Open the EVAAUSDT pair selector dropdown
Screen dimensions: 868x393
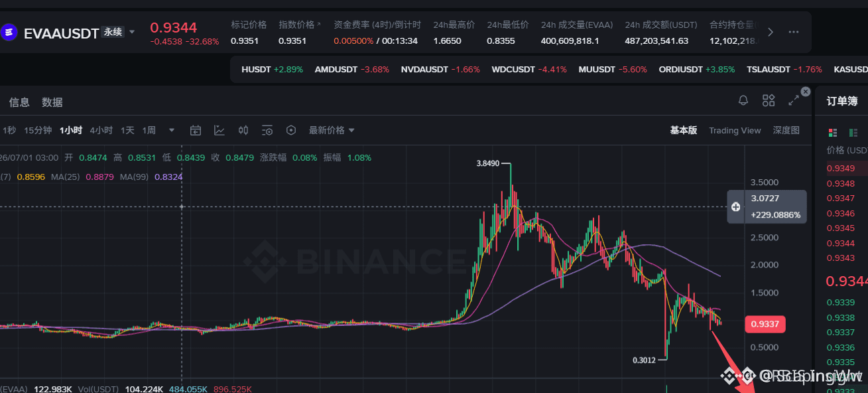coord(132,32)
